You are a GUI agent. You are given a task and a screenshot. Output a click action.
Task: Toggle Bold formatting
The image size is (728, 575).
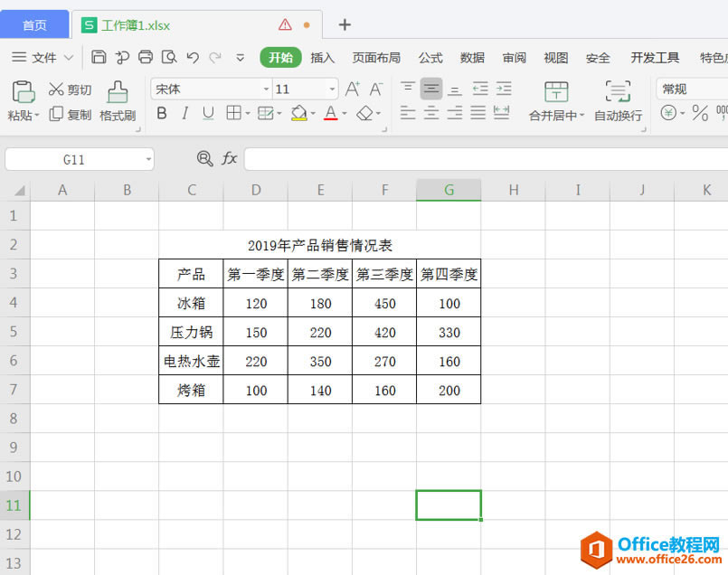[x=162, y=113]
